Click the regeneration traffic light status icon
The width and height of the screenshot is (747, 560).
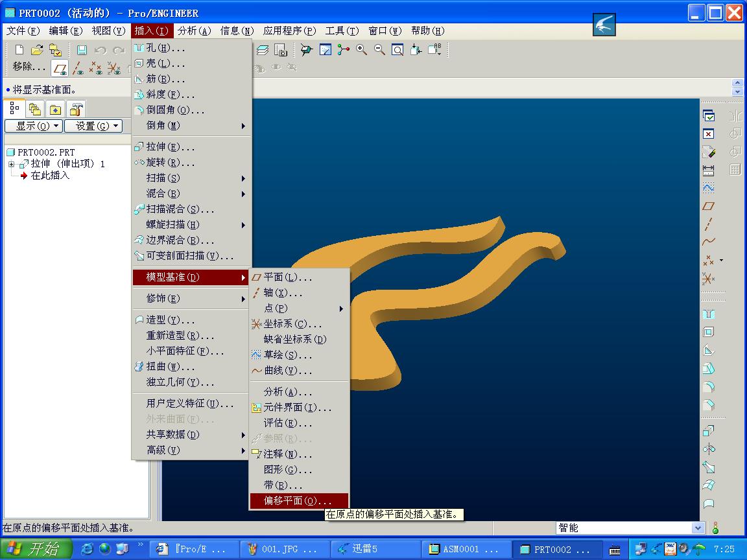(x=715, y=528)
